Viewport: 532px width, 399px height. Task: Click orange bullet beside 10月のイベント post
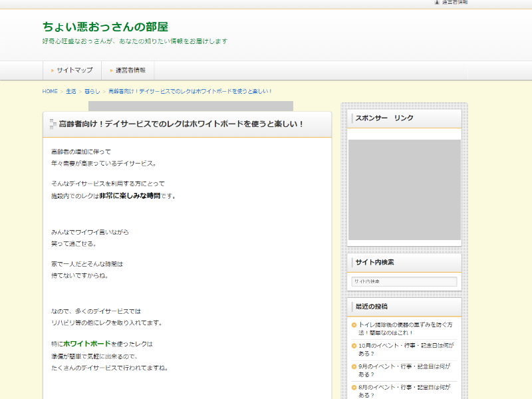coord(354,346)
